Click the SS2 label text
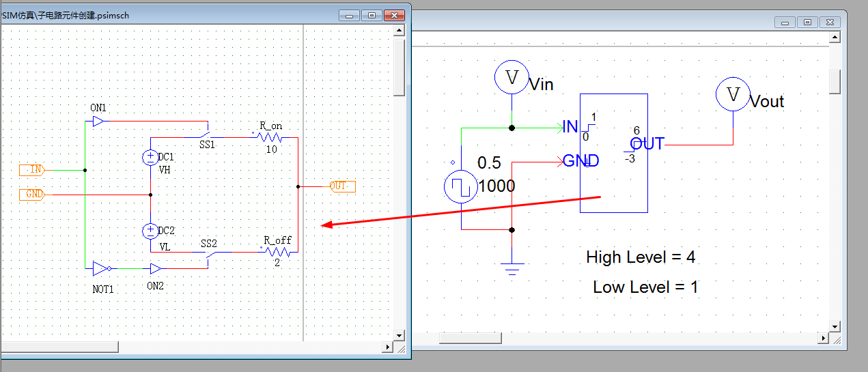This screenshot has width=868, height=372. [x=208, y=243]
